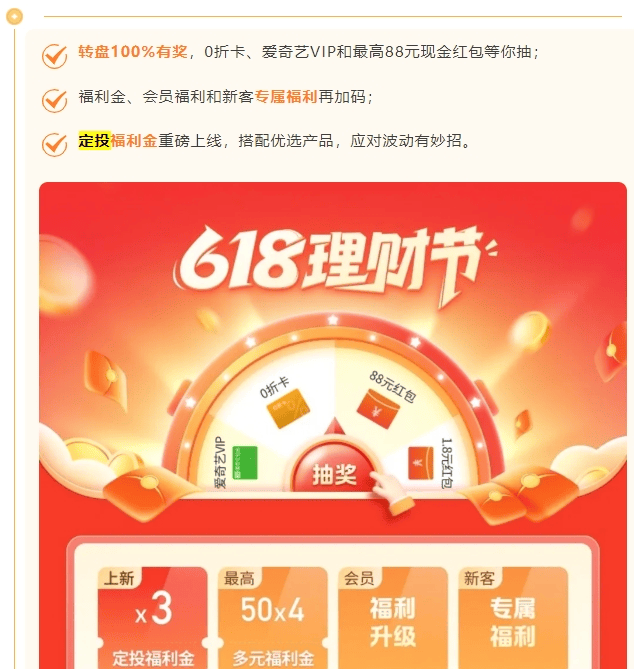Open the 会员 福利升级 card

coord(393,618)
